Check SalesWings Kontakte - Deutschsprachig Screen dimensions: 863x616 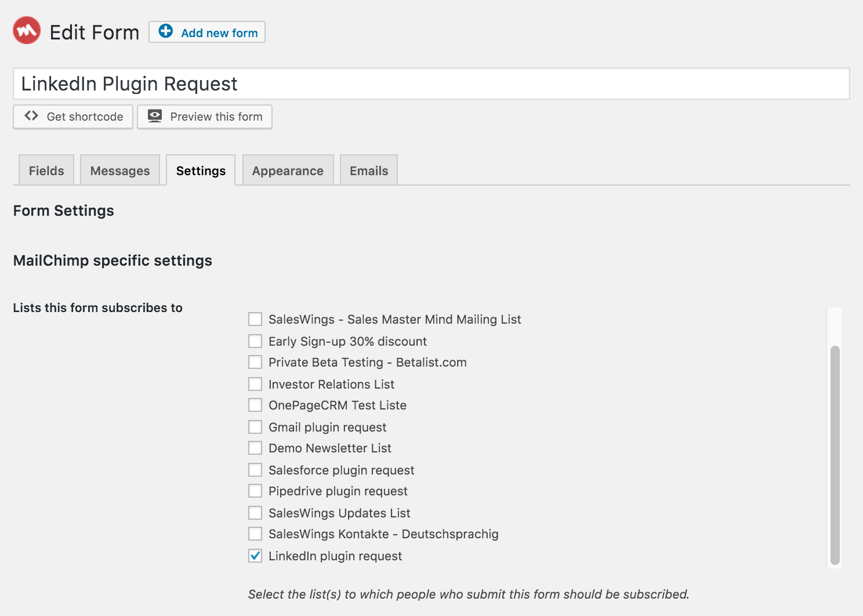(255, 534)
